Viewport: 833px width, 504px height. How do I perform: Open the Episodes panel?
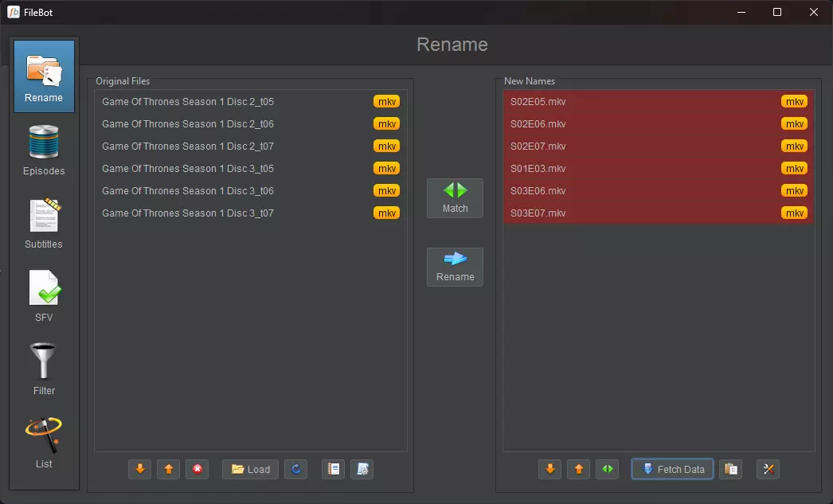(x=44, y=150)
